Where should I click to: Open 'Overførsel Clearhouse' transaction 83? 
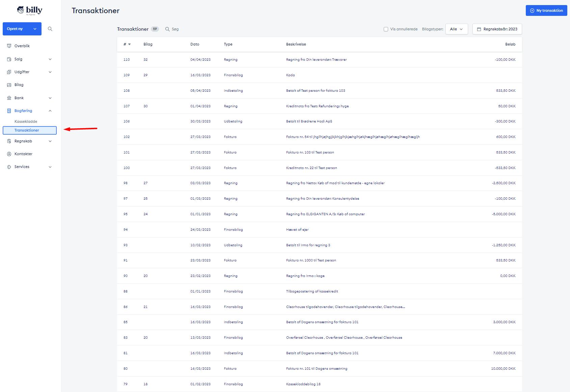tap(319, 338)
